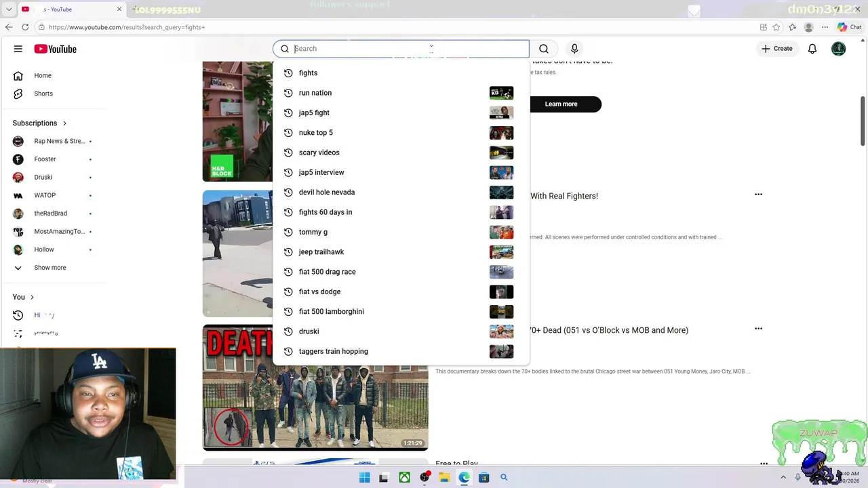Viewport: 868px width, 488px height.
Task: Open the Hollow channel subscription
Action: [53, 249]
